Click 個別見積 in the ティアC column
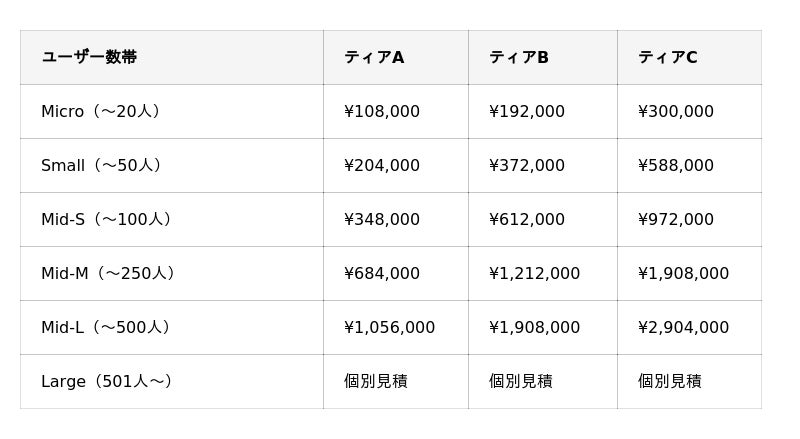This screenshot has height=439, width=800. click(x=669, y=381)
